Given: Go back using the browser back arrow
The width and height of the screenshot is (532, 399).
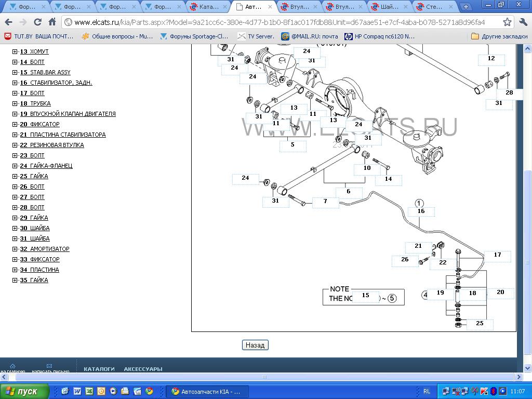Looking at the screenshot, I should pyautogui.click(x=8, y=22).
